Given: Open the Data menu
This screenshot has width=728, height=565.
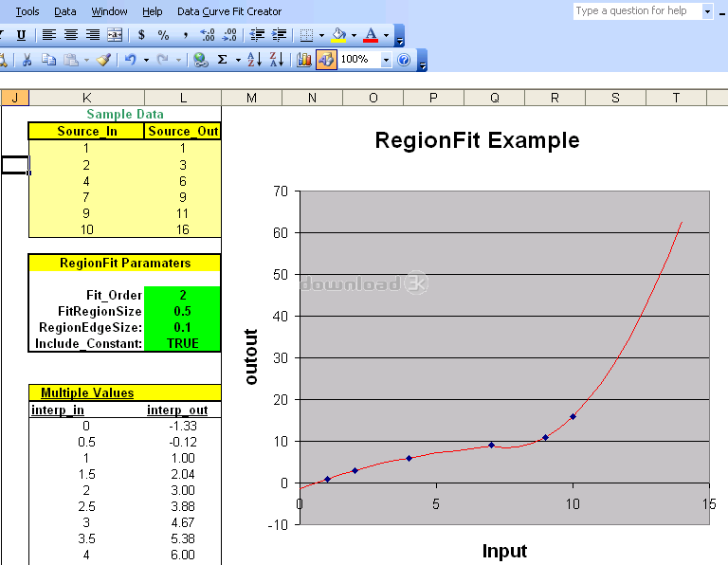Looking at the screenshot, I should (65, 11).
